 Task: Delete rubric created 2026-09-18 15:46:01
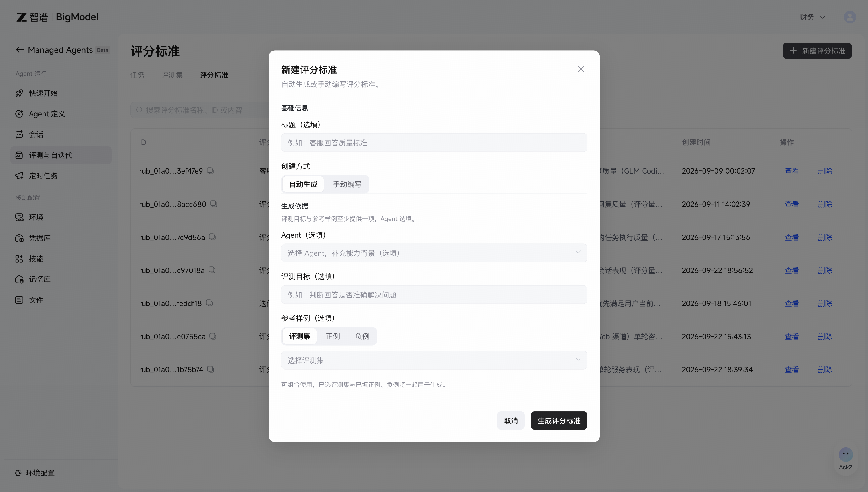point(825,303)
